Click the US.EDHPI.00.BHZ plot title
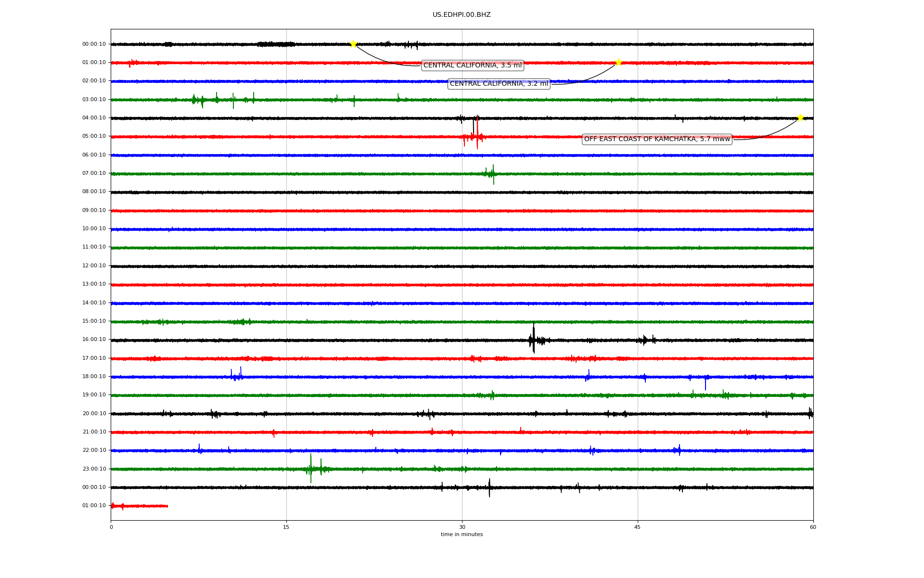Viewport: 924px width, 578px height. pyautogui.click(x=461, y=15)
